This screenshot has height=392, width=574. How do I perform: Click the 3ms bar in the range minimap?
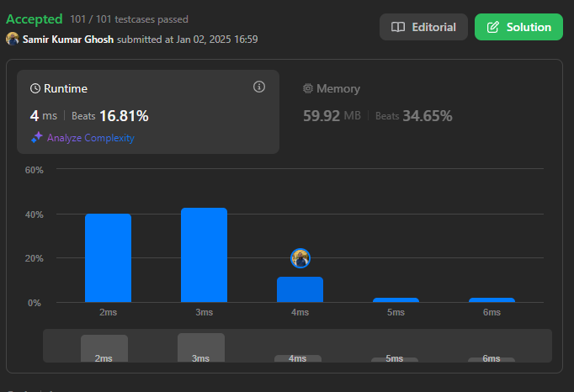[201, 347]
